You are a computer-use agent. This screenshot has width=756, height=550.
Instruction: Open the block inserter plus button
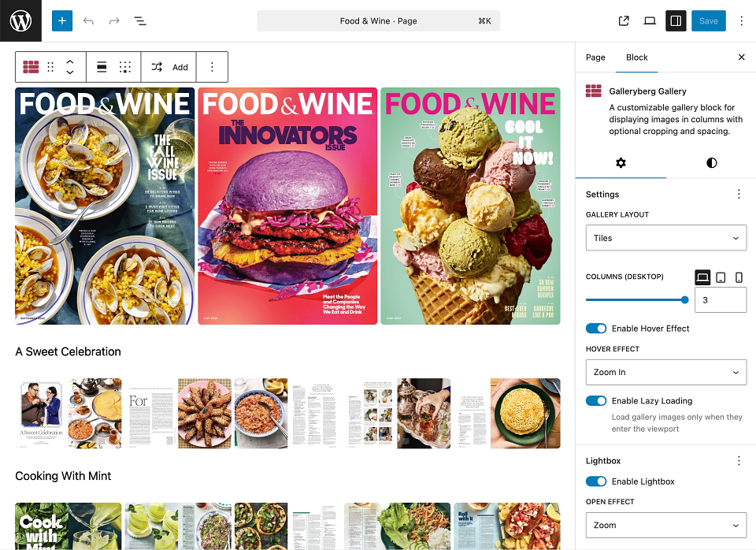[62, 20]
